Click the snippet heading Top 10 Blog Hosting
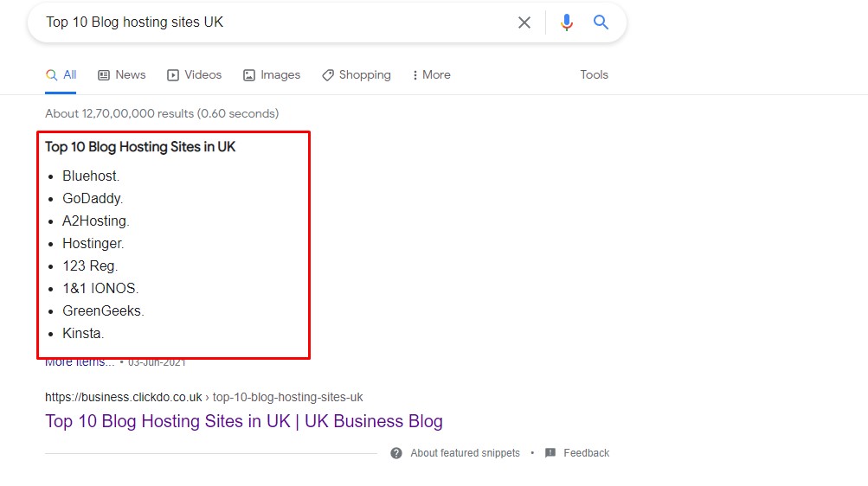This screenshot has height=486, width=868. [140, 146]
